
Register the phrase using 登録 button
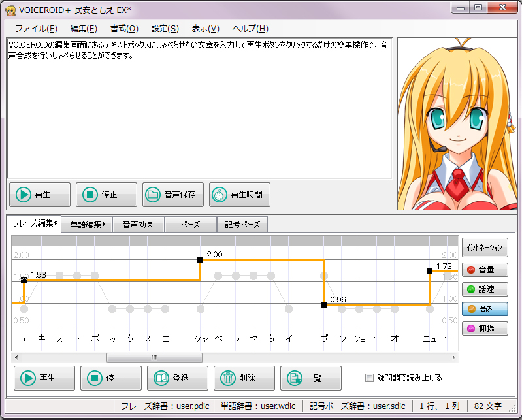pos(178,378)
